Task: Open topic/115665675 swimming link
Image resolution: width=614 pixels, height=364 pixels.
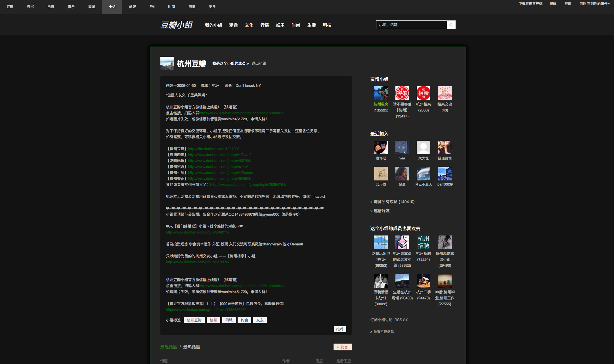Action: pyautogui.click(x=206, y=310)
